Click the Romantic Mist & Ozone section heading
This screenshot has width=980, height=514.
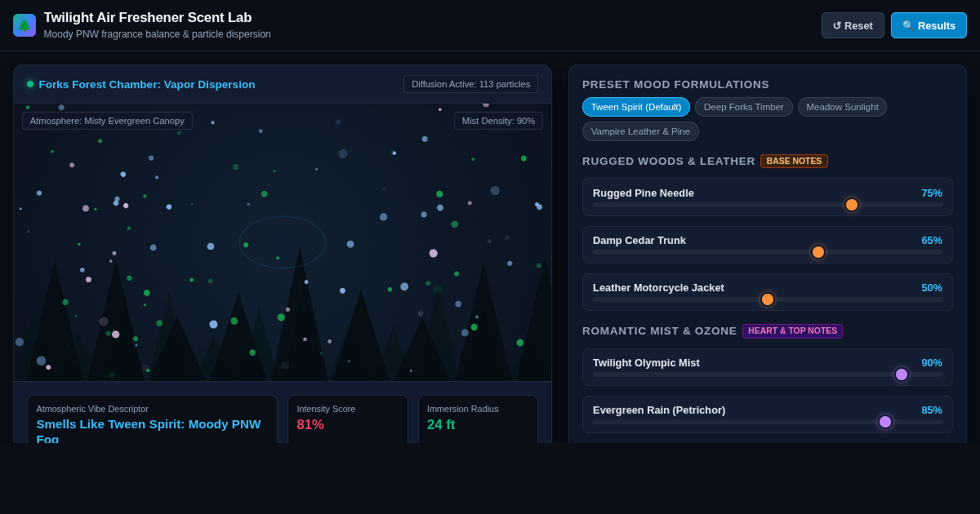(x=660, y=331)
